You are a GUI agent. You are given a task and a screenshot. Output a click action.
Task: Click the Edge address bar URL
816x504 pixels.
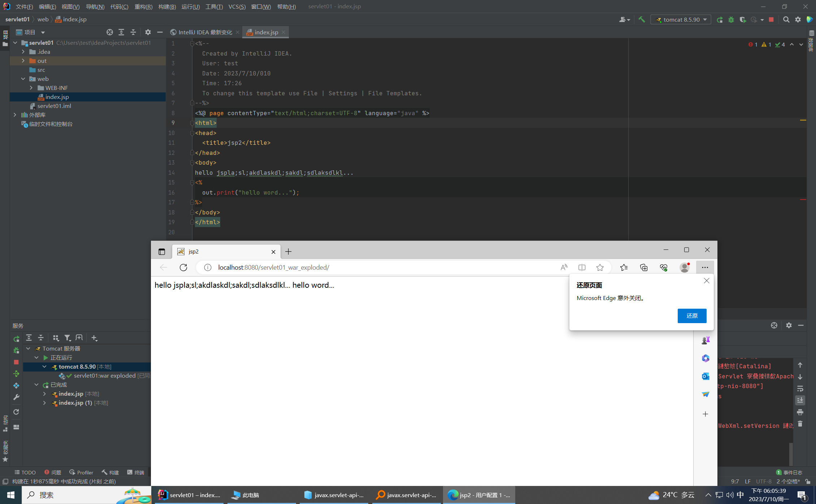tap(273, 268)
